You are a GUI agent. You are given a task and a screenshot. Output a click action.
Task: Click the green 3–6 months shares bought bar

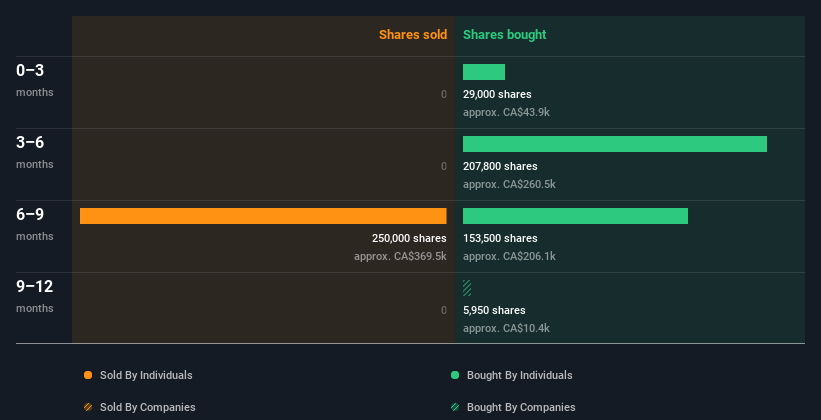click(x=615, y=144)
